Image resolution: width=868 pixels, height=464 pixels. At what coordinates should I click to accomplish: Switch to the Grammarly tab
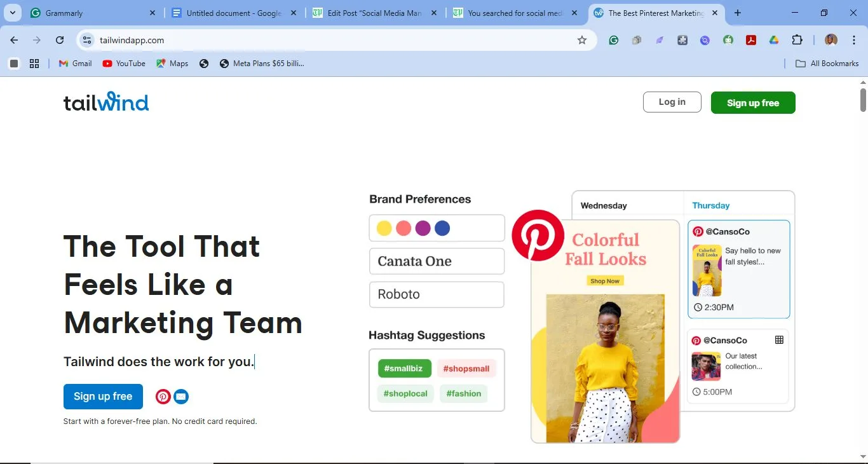click(93, 13)
